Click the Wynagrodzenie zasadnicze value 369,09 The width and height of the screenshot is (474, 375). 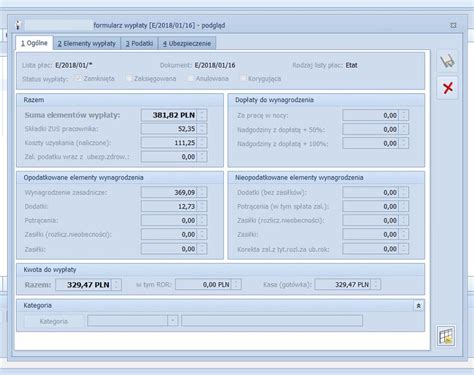click(169, 192)
